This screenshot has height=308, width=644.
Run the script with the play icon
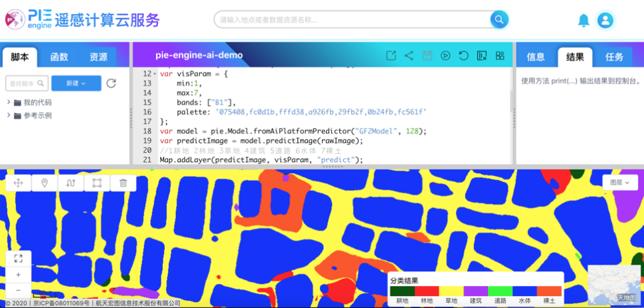(445, 56)
